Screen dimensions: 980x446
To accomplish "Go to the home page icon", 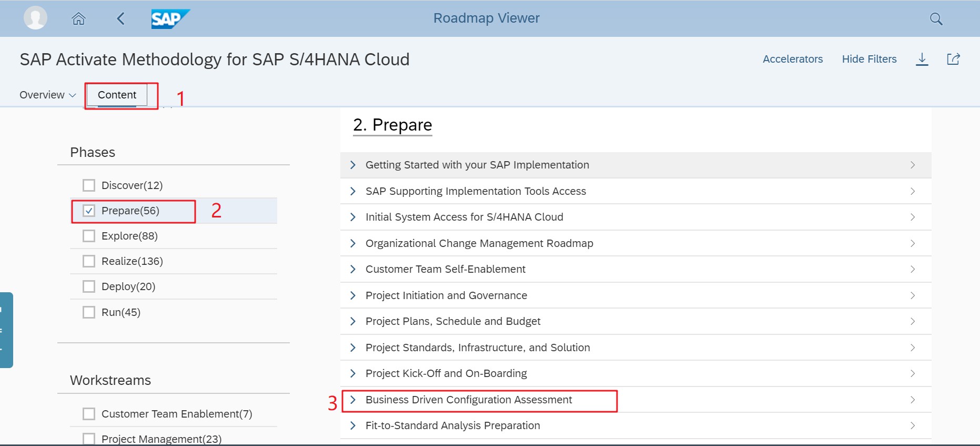I will click(x=78, y=19).
